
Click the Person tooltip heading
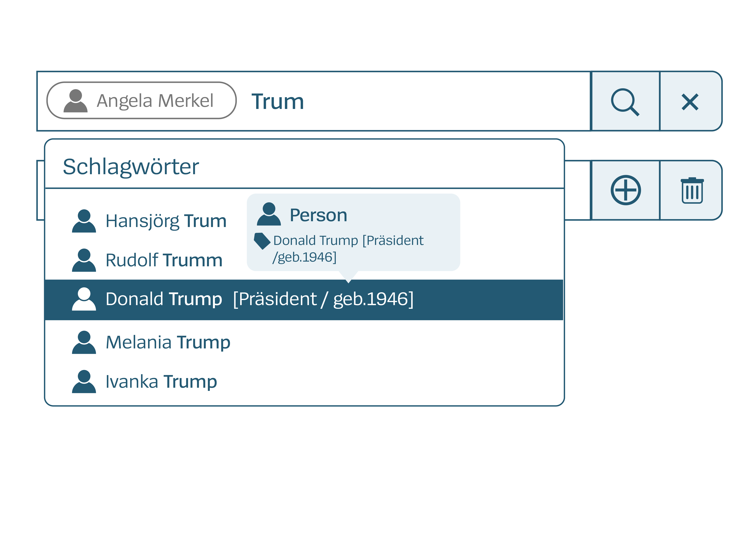[318, 215]
